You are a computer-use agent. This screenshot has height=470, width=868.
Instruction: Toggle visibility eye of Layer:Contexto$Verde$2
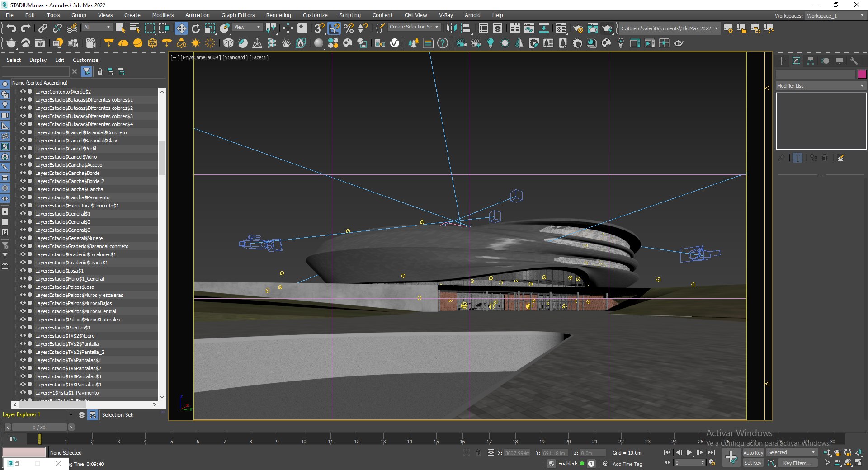click(x=23, y=92)
